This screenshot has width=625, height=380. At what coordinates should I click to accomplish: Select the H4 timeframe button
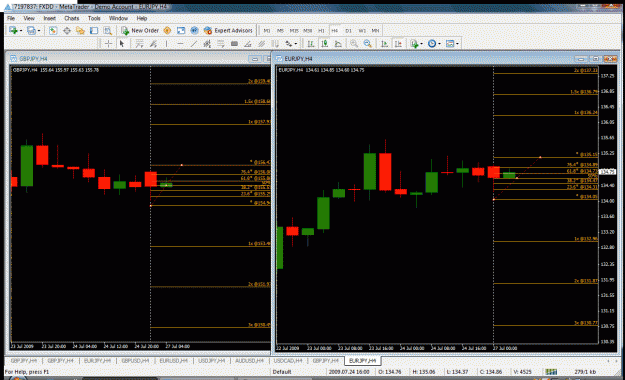334,31
